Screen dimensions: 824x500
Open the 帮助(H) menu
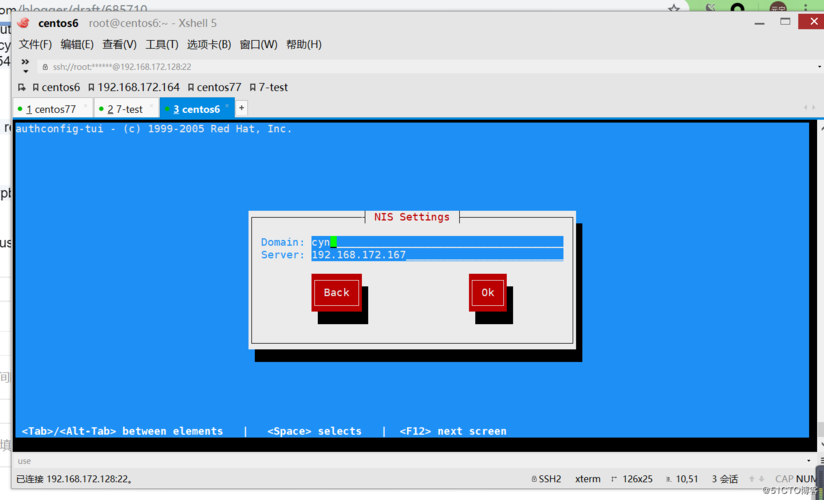coord(304,45)
